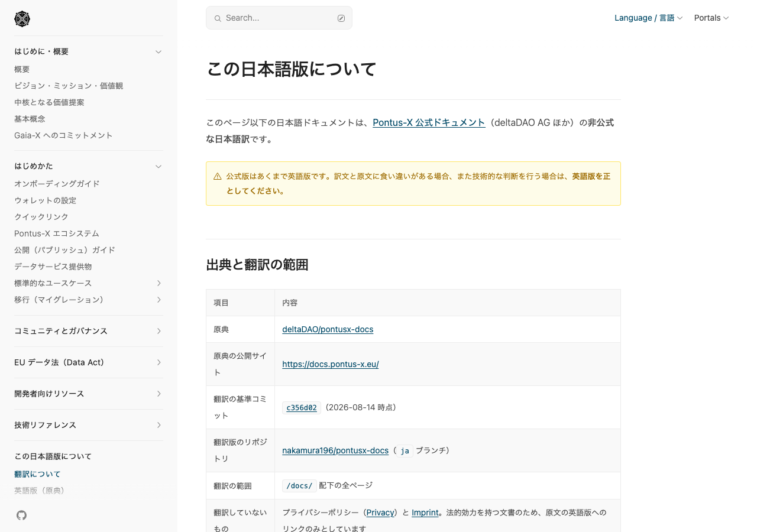The image size is (757, 532).
Task: Click the この日本語版について page title
Action: pos(292,69)
